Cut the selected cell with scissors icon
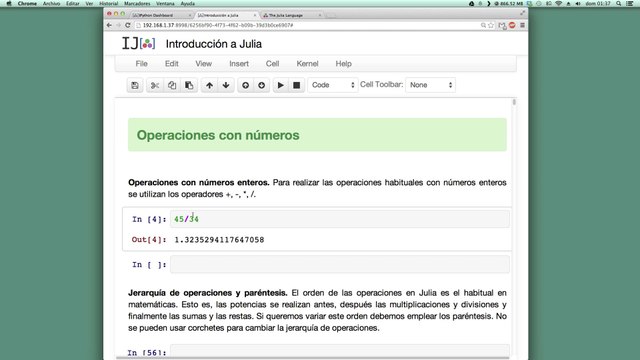Screen dimensions: 640x360 click(155, 85)
